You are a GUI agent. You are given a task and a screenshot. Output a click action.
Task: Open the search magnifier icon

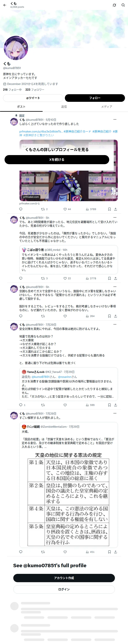coord(123,5)
